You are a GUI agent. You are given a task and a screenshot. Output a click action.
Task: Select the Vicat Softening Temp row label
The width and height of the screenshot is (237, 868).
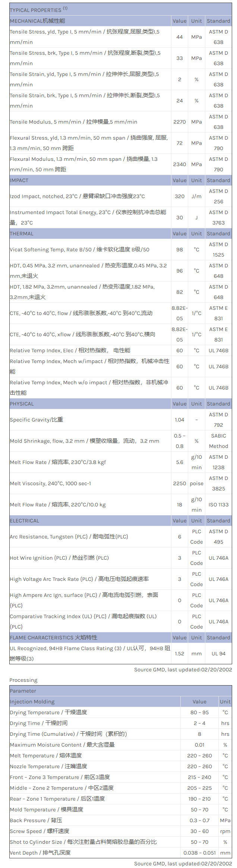[x=79, y=250]
